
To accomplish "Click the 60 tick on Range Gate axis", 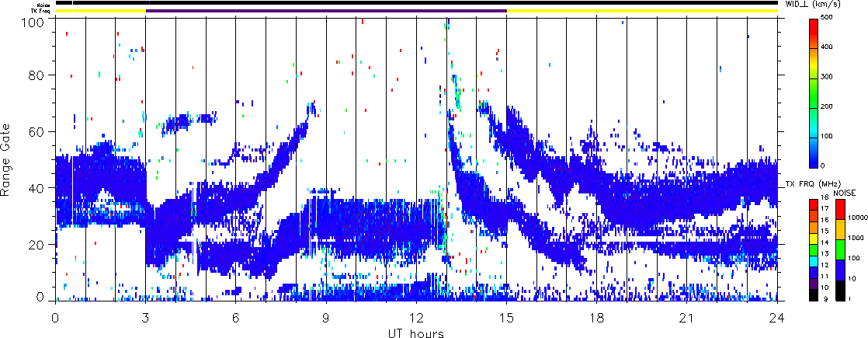I will [x=40, y=131].
